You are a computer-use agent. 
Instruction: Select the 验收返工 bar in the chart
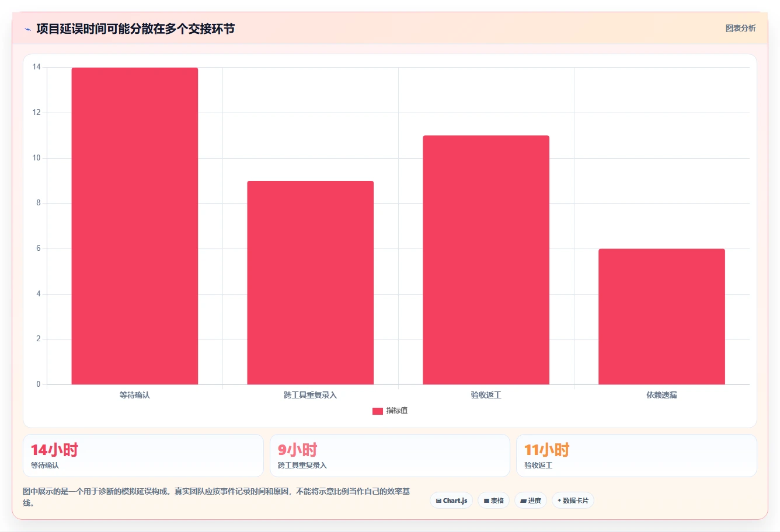tap(486, 260)
